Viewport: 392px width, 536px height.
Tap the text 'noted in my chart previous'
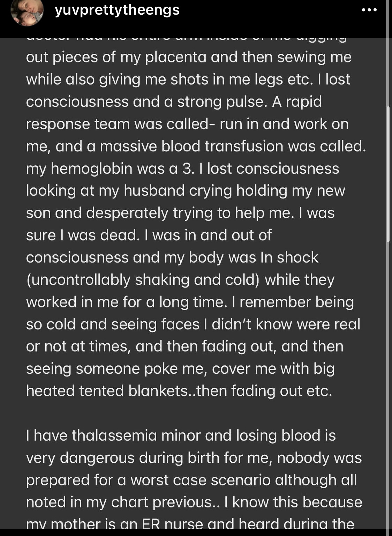119,502
